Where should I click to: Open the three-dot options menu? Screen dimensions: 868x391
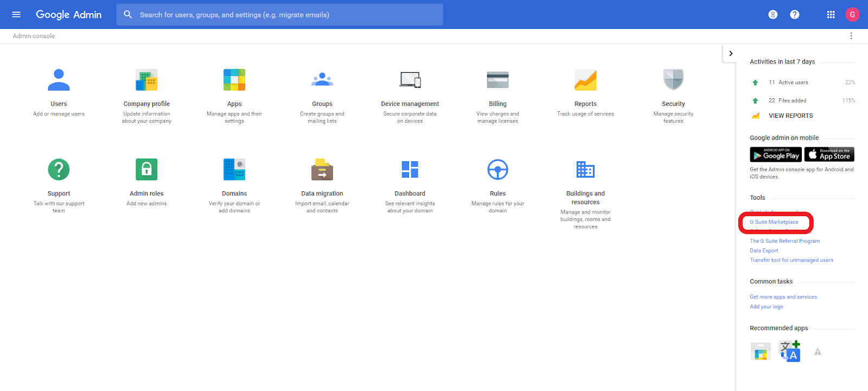pyautogui.click(x=851, y=36)
